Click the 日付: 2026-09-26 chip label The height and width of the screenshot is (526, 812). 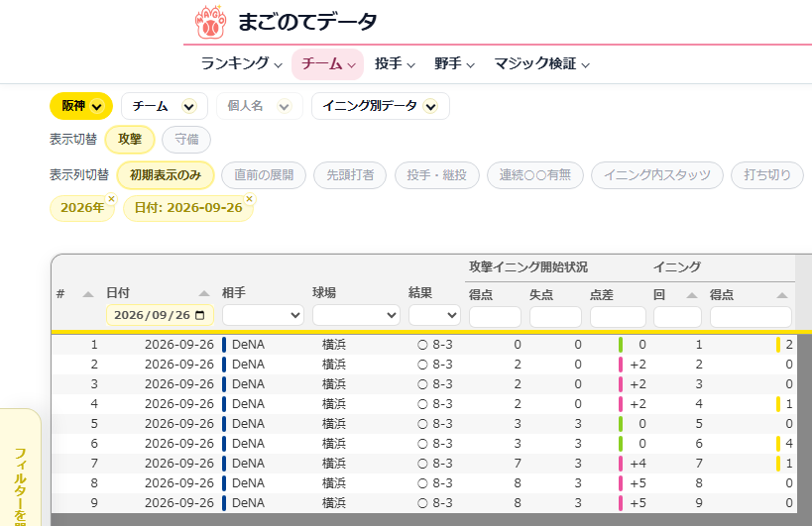188,208
